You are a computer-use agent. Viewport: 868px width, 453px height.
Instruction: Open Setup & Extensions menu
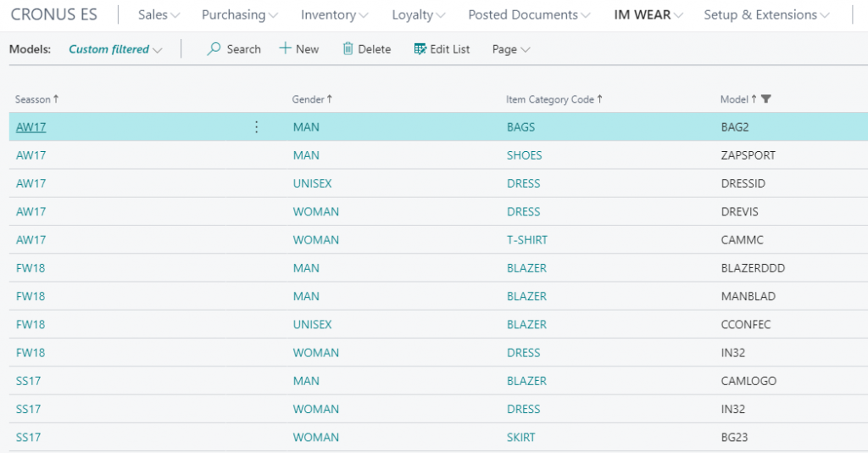tap(766, 15)
